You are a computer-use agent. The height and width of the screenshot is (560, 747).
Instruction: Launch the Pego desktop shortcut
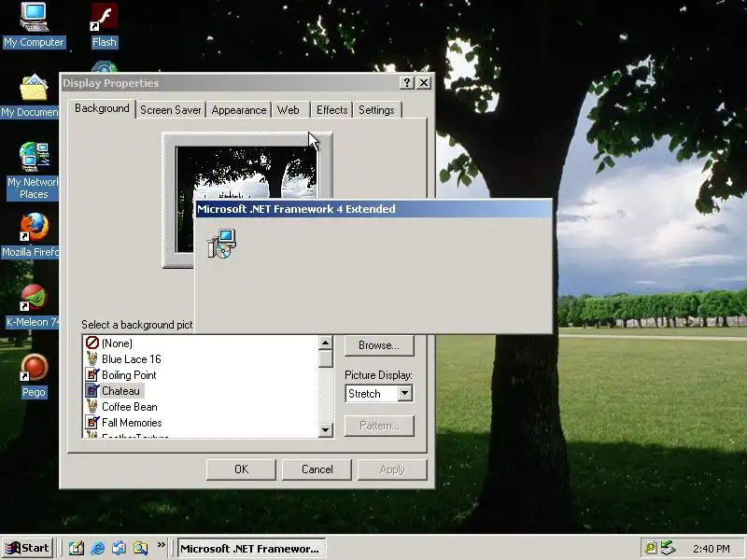coord(34,367)
